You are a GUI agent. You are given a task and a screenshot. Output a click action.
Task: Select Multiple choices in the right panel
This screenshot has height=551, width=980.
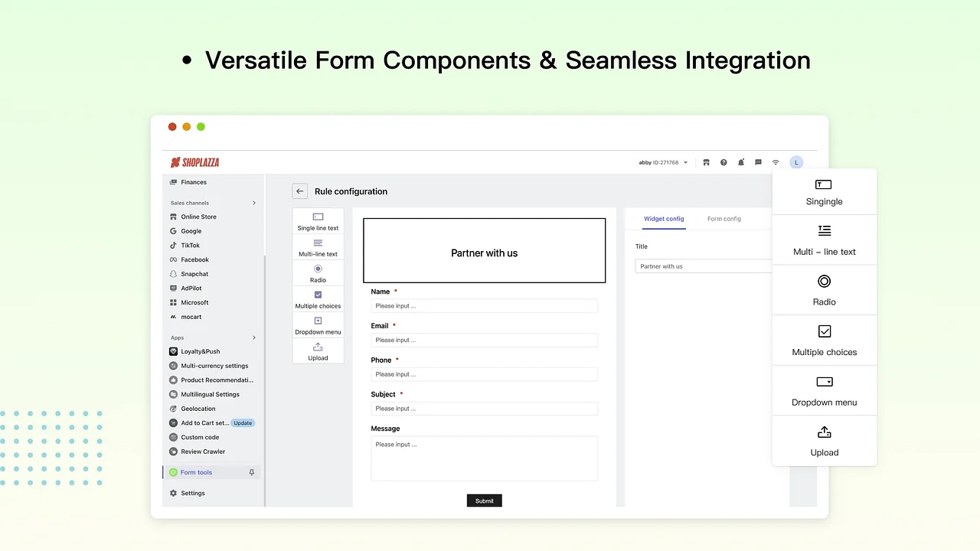click(824, 341)
